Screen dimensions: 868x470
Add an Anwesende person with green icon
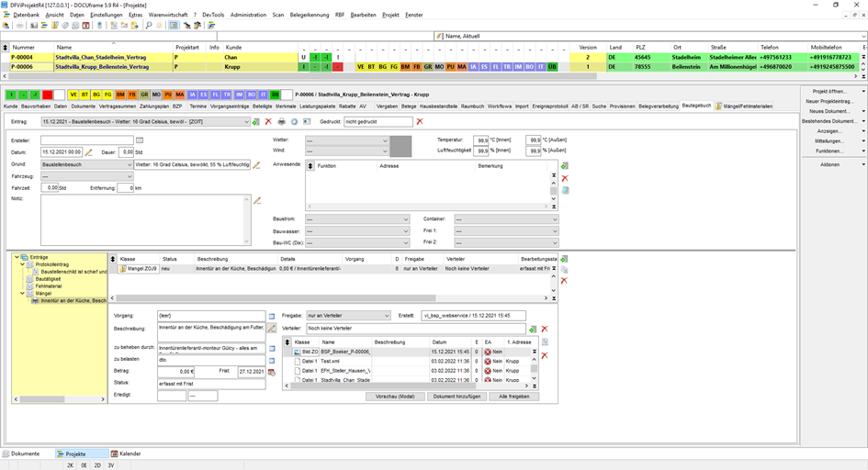(565, 166)
